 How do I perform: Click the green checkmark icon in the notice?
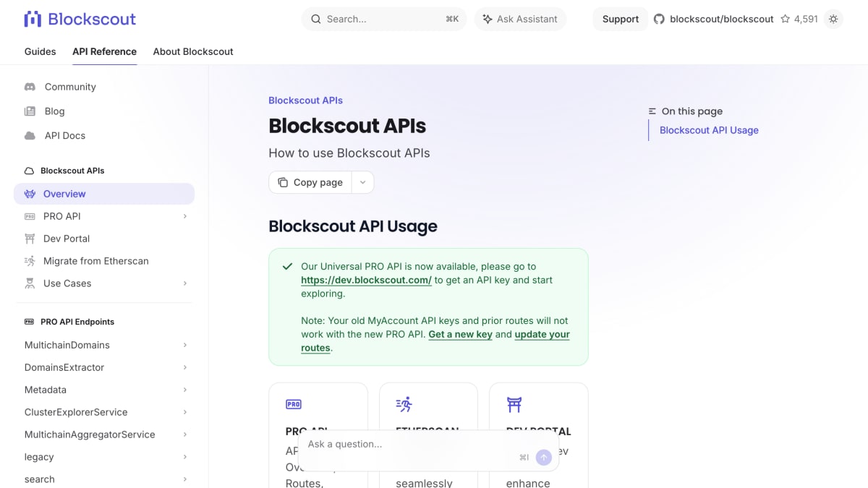click(287, 266)
